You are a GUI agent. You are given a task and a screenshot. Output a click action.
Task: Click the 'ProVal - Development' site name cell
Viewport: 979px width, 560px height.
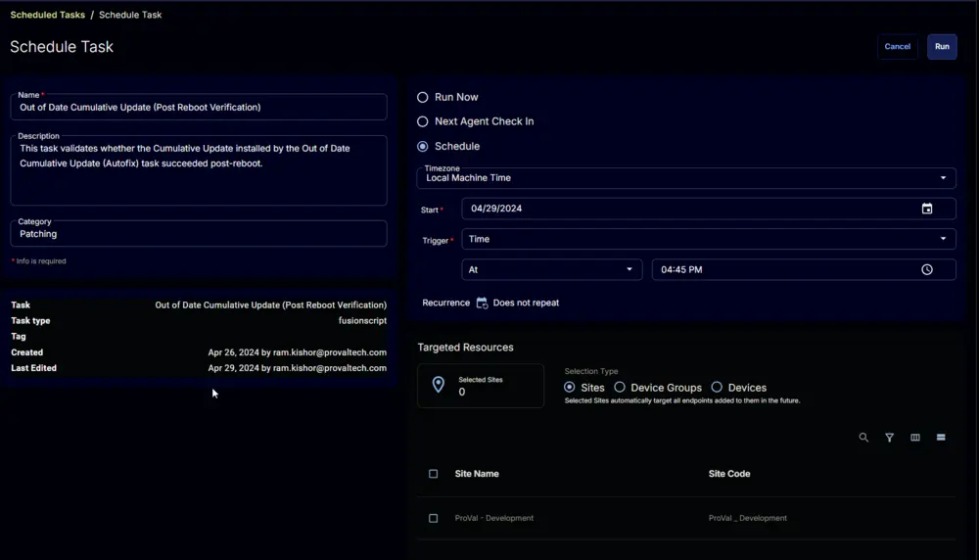(493, 518)
